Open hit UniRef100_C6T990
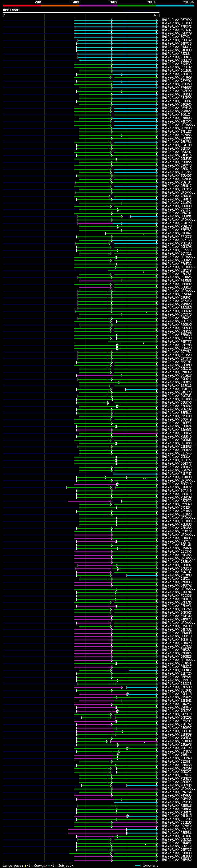 tap(177, 20)
